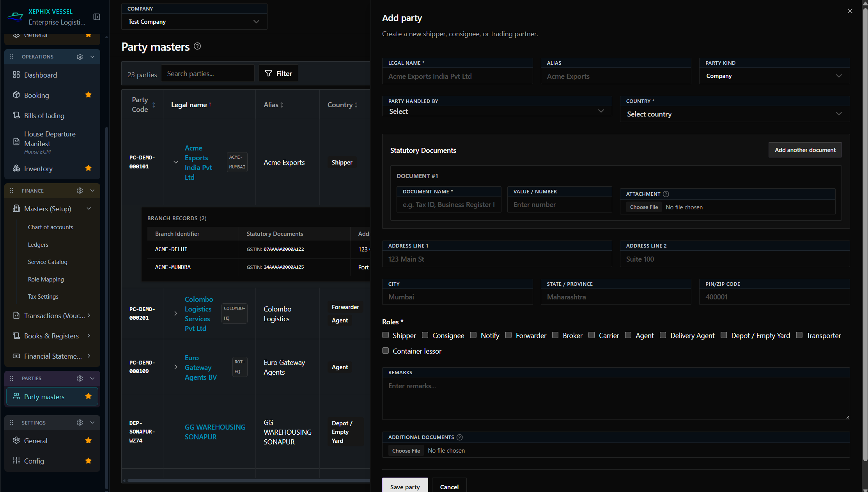This screenshot has width=868, height=492.
Task: Click the Finance section gear icon
Action: point(80,191)
